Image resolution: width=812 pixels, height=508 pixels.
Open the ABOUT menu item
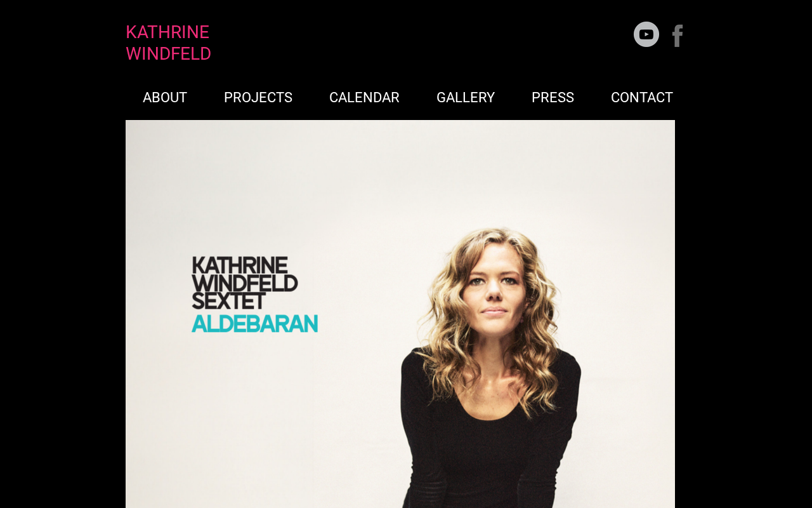click(165, 98)
